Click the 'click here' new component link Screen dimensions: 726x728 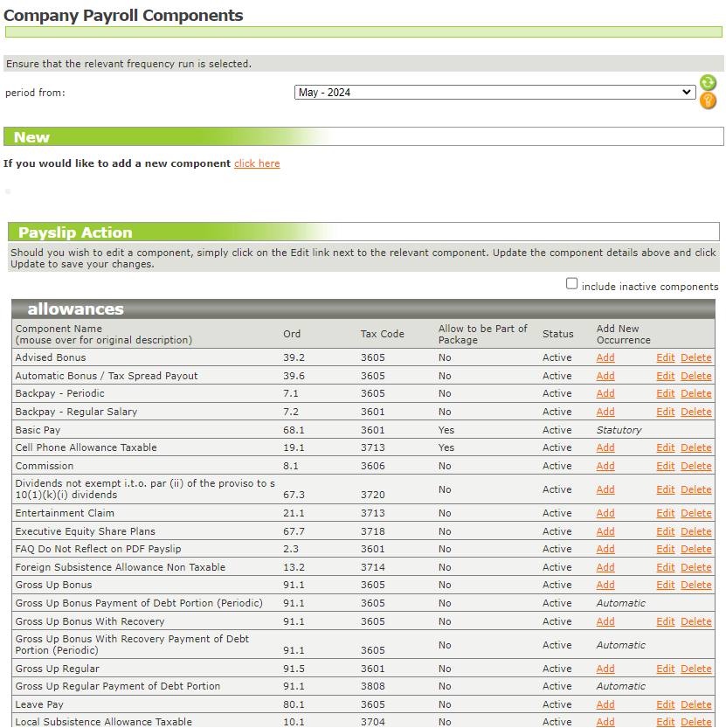257,163
